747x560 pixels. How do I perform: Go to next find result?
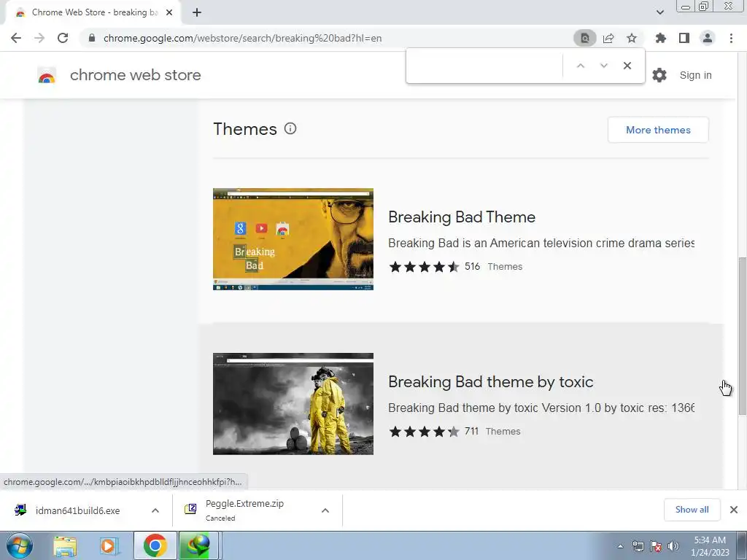click(603, 66)
